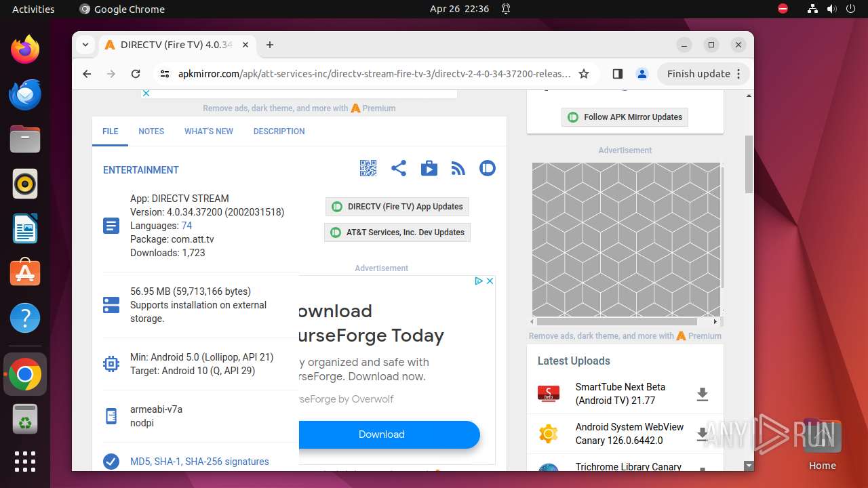Open Help from the dock
The width and height of the screenshot is (868, 488).
(x=25, y=318)
